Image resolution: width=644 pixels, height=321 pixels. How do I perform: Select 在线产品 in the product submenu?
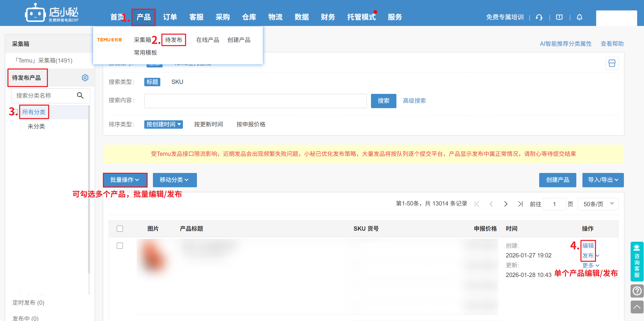208,40
